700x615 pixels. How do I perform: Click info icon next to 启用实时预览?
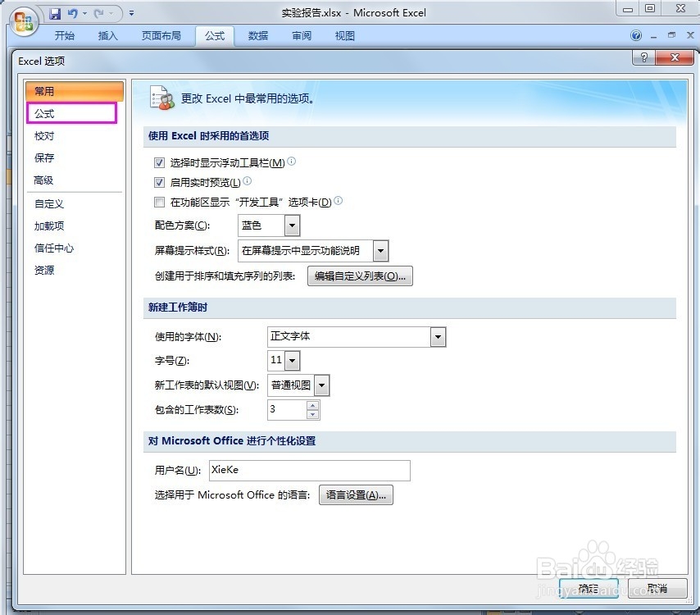pyautogui.click(x=247, y=181)
